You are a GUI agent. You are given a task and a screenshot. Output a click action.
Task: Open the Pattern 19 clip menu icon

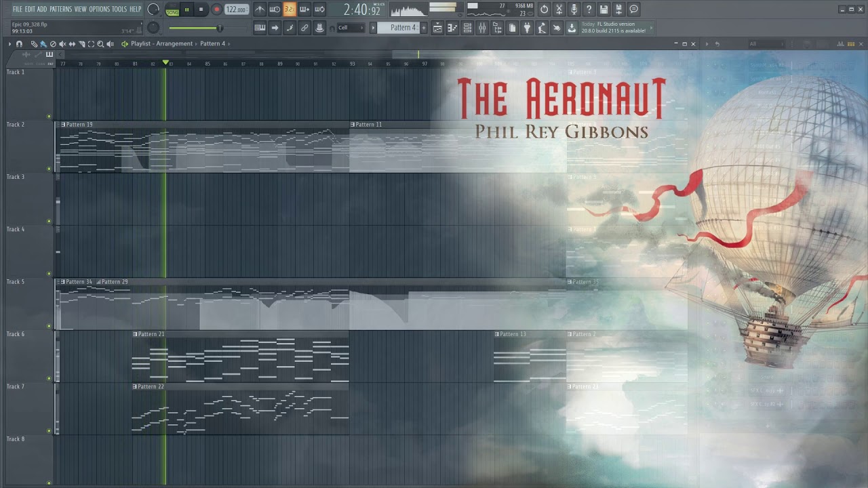click(x=63, y=125)
